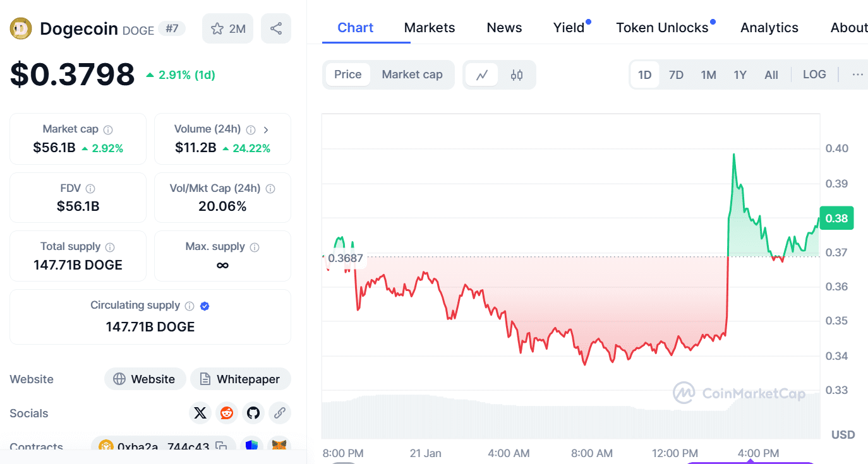Select the Price toggle option
The height and width of the screenshot is (464, 868).
(x=347, y=74)
